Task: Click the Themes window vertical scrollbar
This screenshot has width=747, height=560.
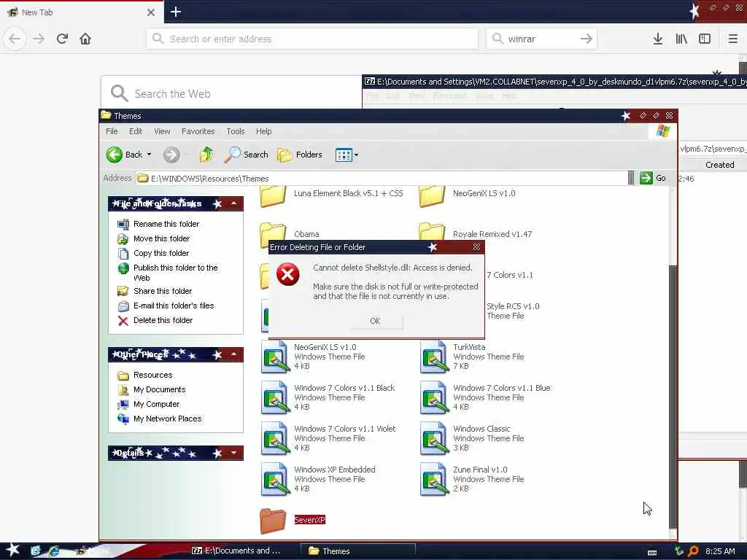Action: point(673,395)
